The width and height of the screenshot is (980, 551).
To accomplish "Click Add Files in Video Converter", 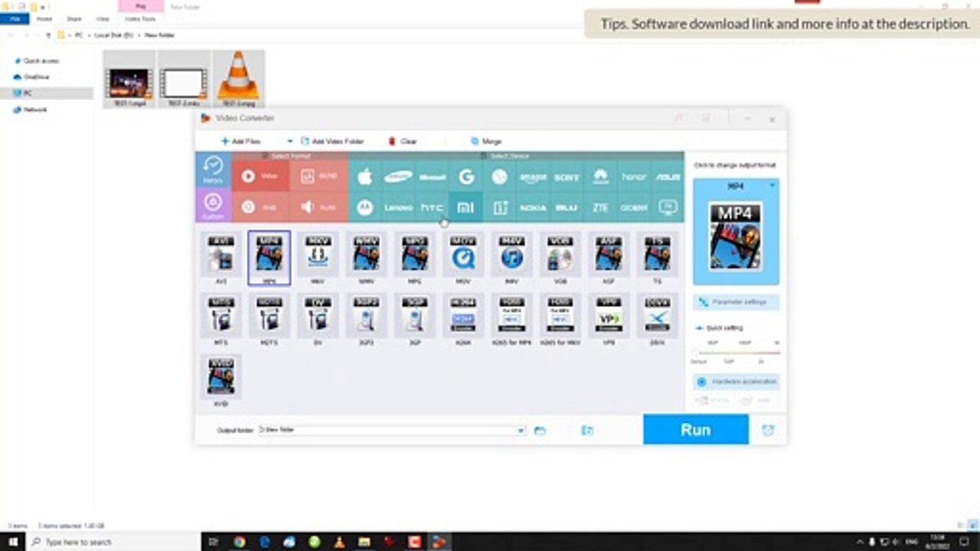I will pyautogui.click(x=240, y=142).
